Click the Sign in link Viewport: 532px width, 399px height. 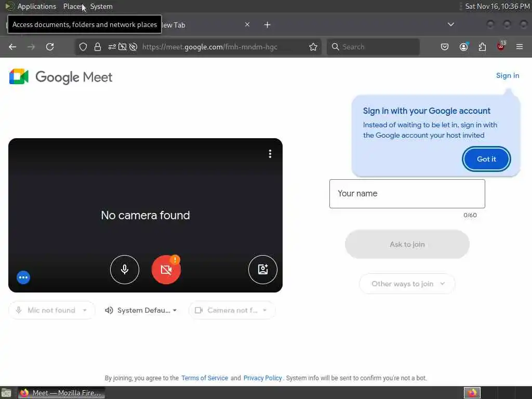[508, 75]
